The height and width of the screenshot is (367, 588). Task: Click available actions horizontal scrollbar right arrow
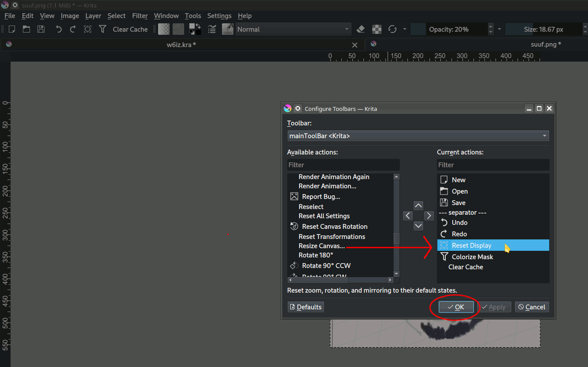tap(390, 280)
